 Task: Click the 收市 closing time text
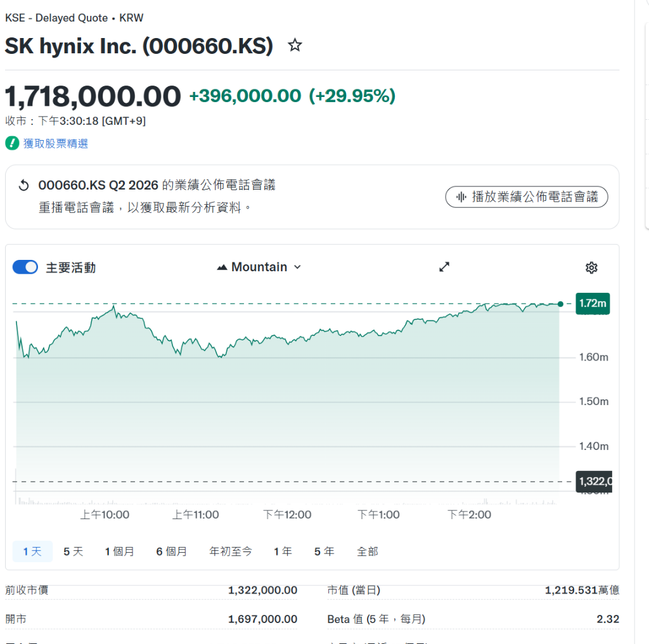pyautogui.click(x=75, y=121)
